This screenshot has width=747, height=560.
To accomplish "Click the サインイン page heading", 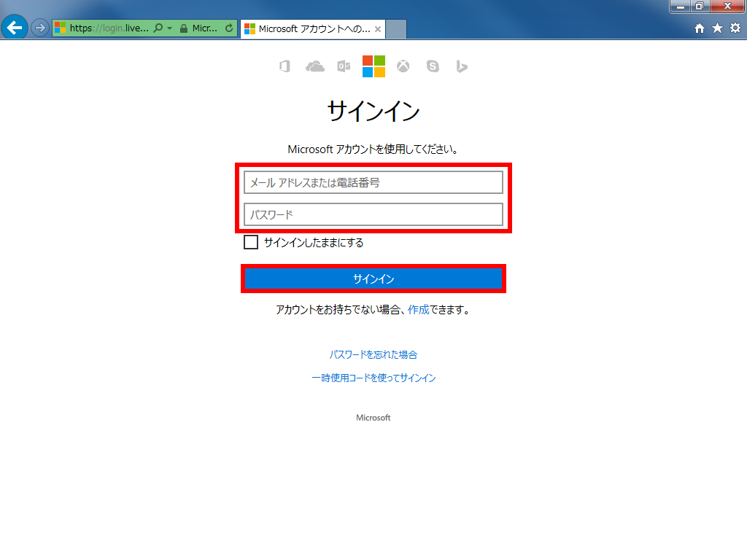I will pyautogui.click(x=373, y=111).
